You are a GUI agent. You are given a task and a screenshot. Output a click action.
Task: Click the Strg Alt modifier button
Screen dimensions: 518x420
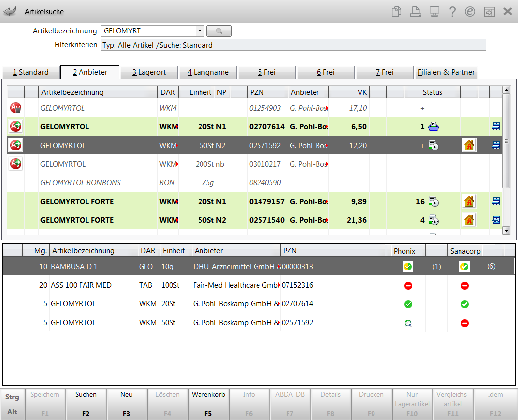click(12, 404)
